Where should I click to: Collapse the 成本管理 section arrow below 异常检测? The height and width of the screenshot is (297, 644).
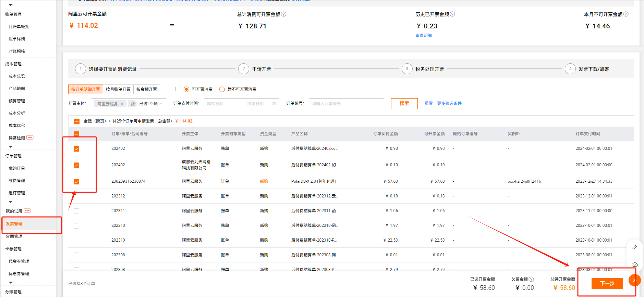click(x=11, y=147)
